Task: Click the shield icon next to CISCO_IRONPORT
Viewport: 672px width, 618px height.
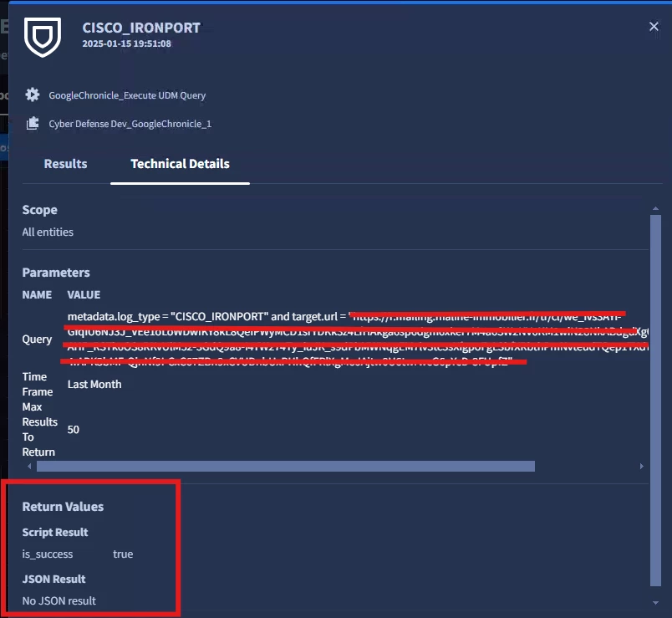Action: 43,37
